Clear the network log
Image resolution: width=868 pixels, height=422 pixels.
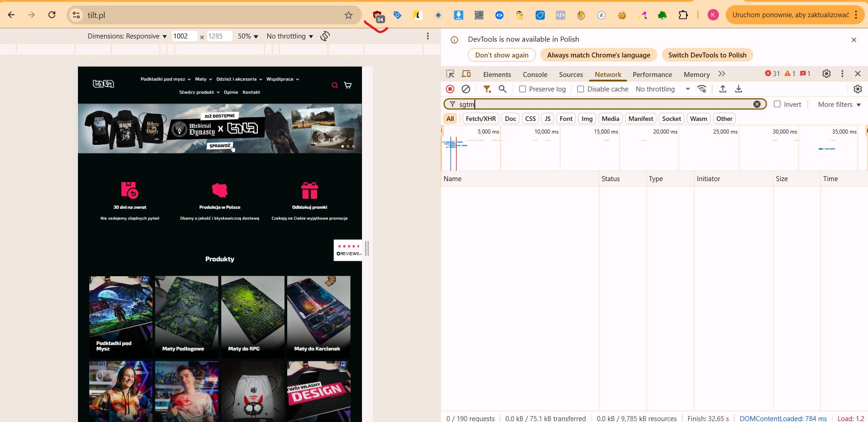466,89
